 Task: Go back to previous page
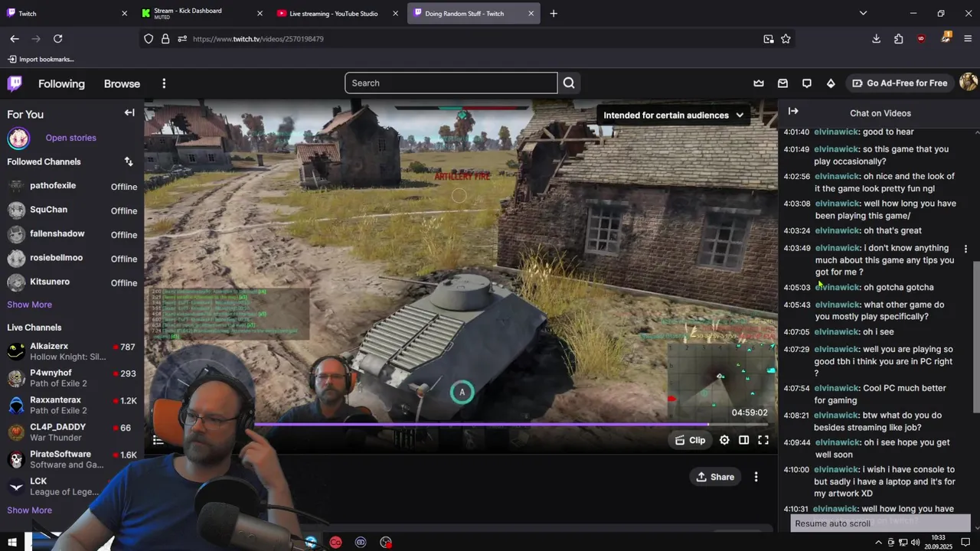[x=15, y=38]
